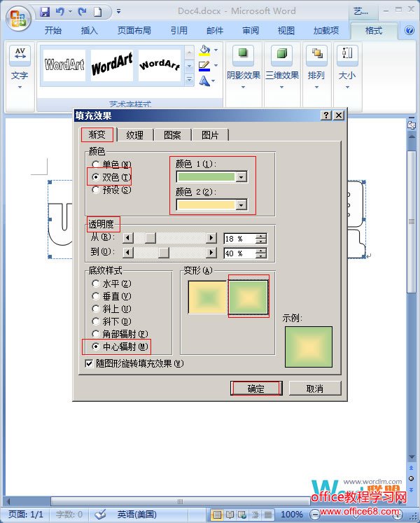Viewport: 420px width, 523px height.
Task: Apply the slanted black WordArt style
Action: coord(112,65)
